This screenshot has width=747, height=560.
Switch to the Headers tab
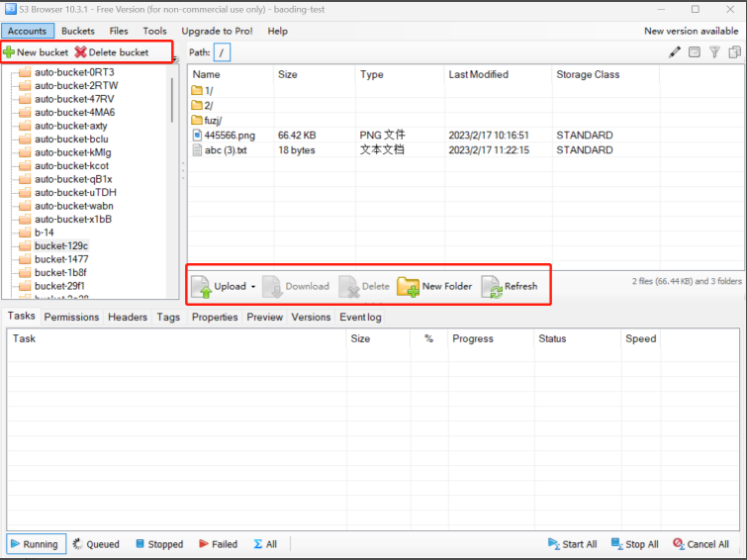point(128,317)
